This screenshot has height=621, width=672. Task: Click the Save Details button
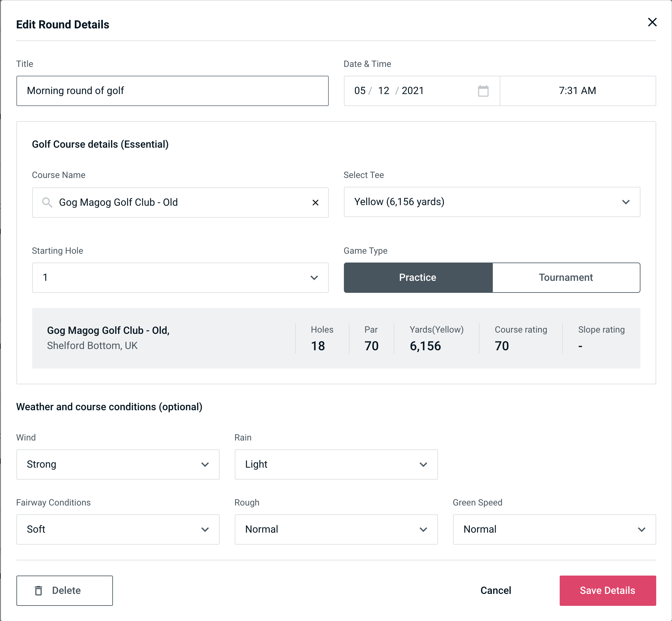[607, 590]
